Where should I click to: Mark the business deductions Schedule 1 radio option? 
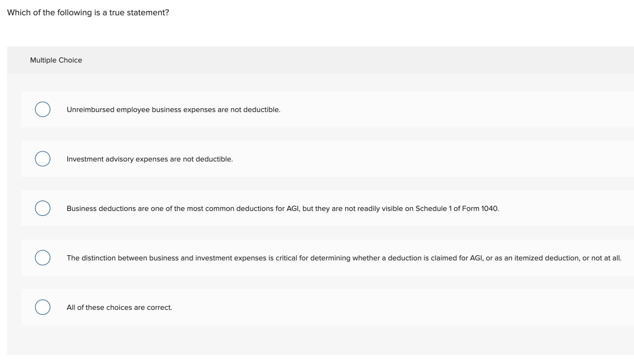click(43, 208)
